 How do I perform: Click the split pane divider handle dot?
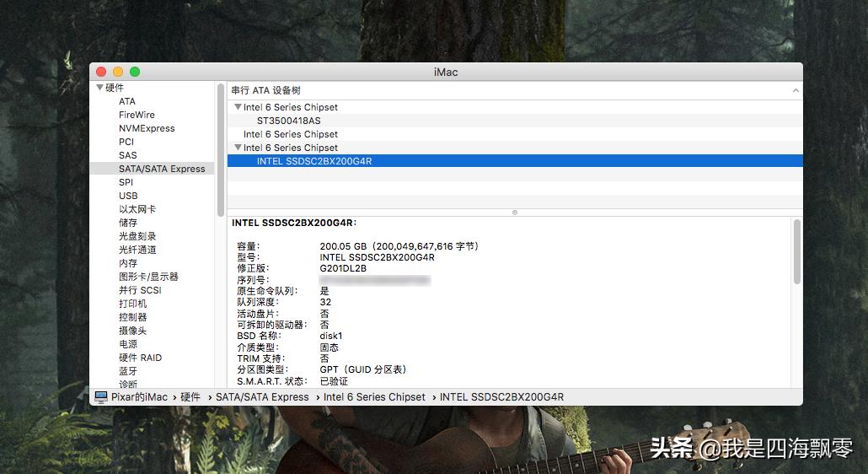(x=515, y=213)
